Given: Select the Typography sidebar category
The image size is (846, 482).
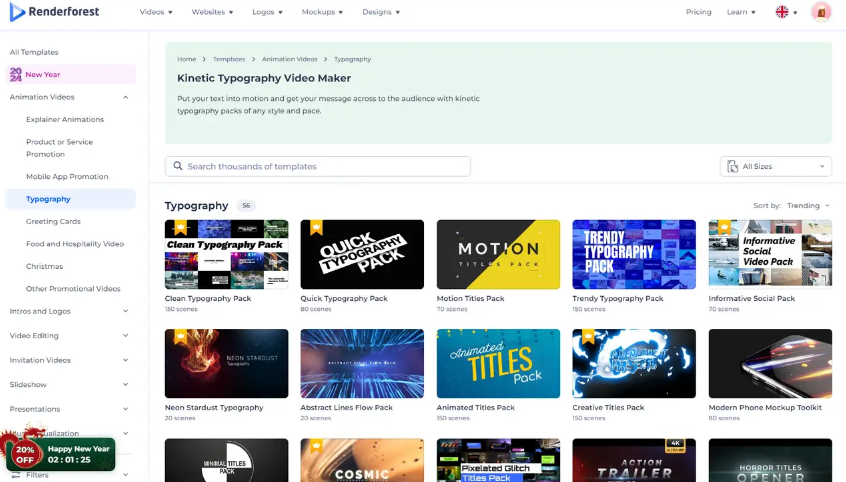Looking at the screenshot, I should coord(71,199).
